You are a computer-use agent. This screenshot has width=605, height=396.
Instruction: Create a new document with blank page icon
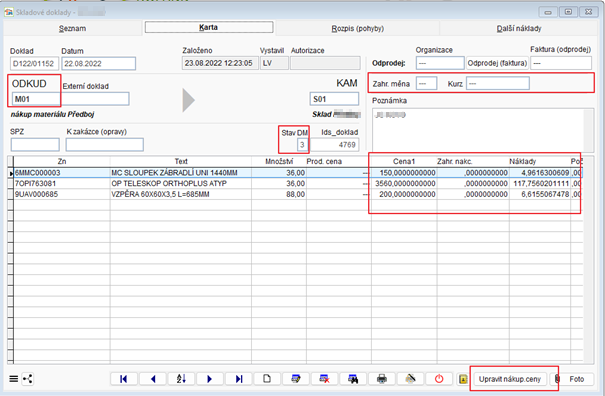coord(267,379)
